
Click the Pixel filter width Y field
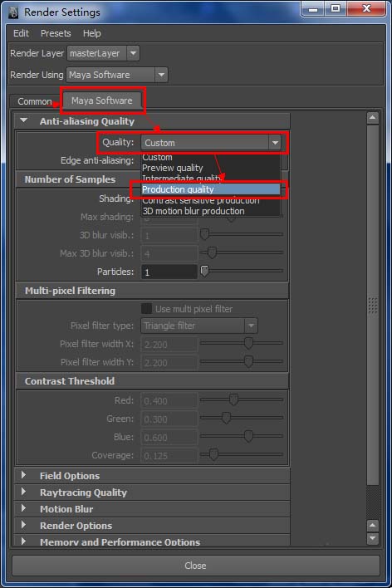coord(169,362)
